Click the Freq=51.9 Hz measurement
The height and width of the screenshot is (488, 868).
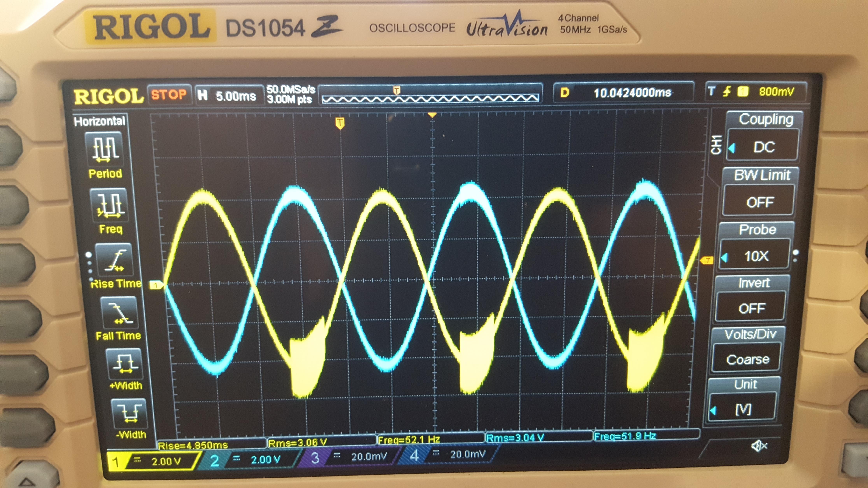(625, 436)
